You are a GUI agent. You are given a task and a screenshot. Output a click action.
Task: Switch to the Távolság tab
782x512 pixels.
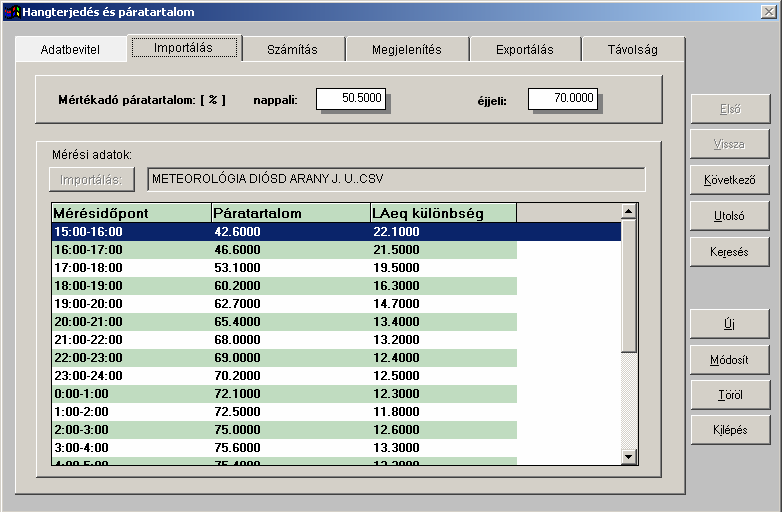click(632, 49)
